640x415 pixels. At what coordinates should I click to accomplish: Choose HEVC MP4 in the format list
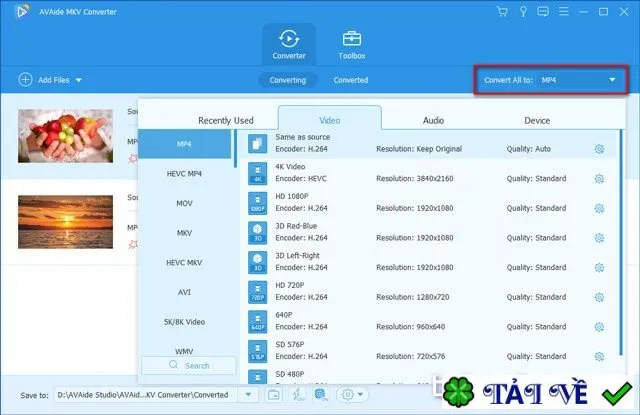click(x=184, y=173)
